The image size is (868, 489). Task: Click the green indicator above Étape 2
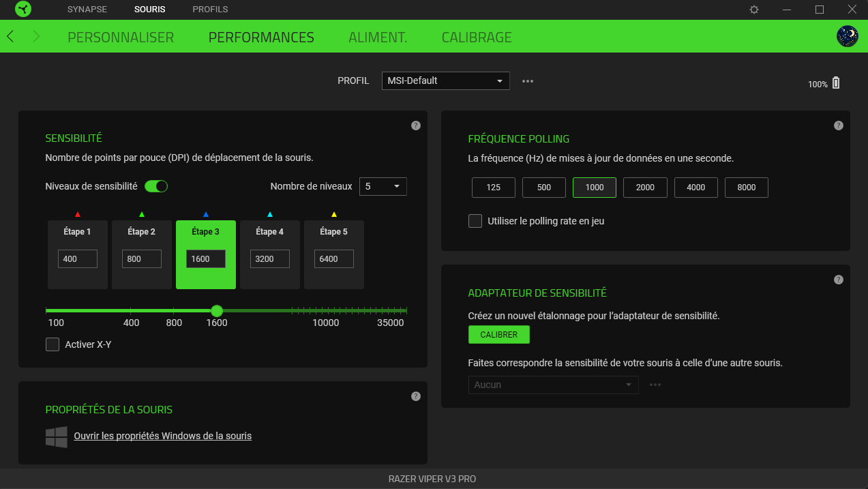142,214
